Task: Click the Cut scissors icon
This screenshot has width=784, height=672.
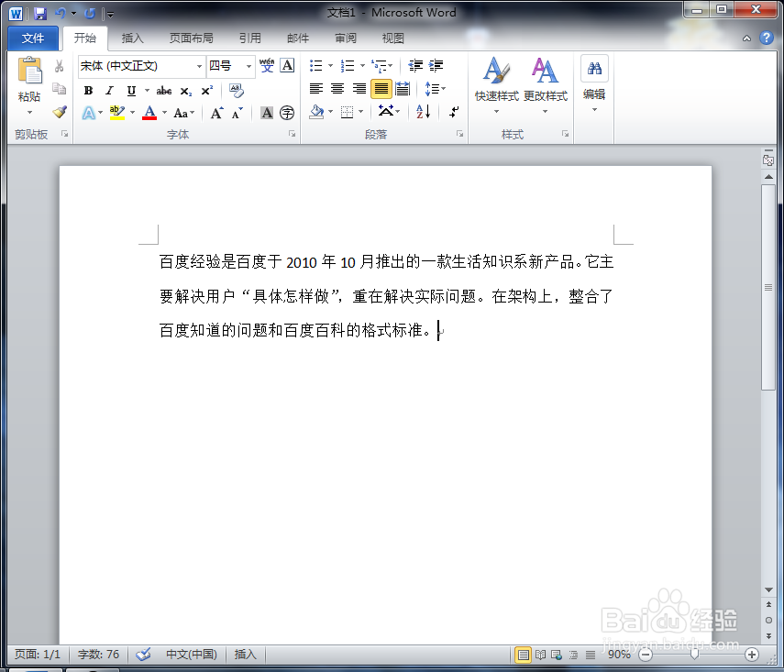Action: (x=59, y=66)
